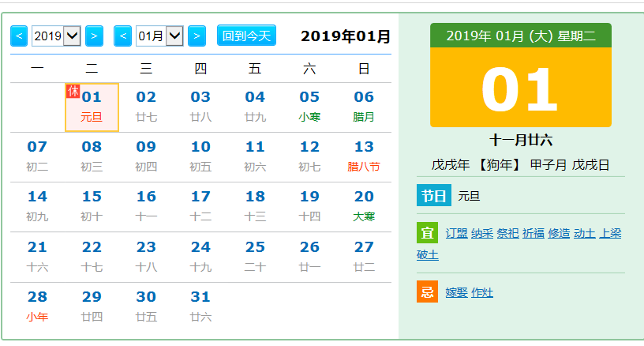Pick date 20 大寒 in calendar
Screen dimensions: 644x346
tap(364, 206)
